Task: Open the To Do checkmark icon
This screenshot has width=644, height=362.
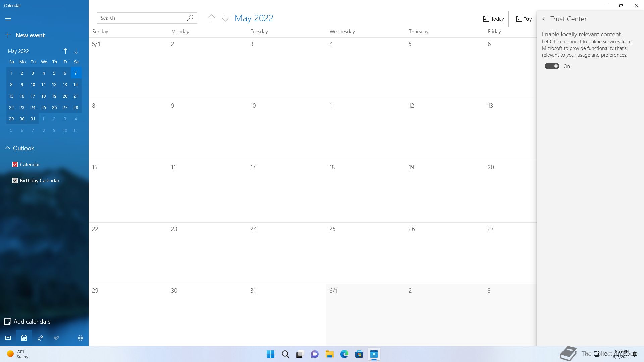Action: click(56, 338)
